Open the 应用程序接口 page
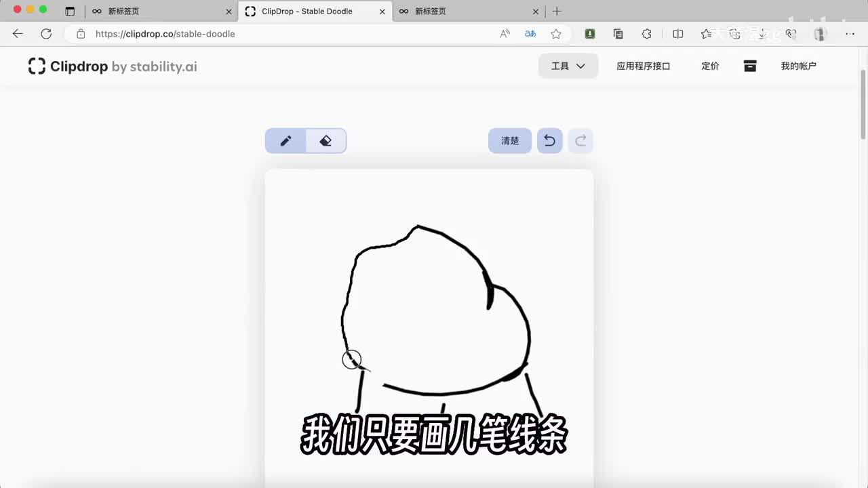This screenshot has height=488, width=868. (643, 66)
